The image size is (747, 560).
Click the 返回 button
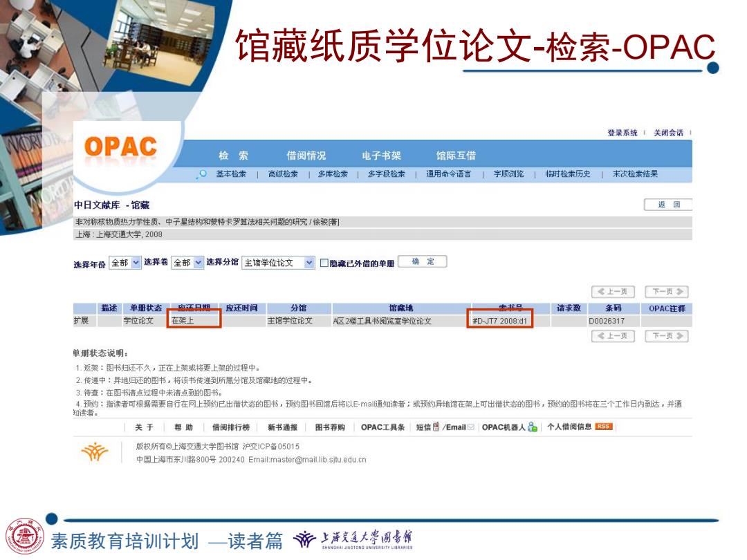[668, 205]
